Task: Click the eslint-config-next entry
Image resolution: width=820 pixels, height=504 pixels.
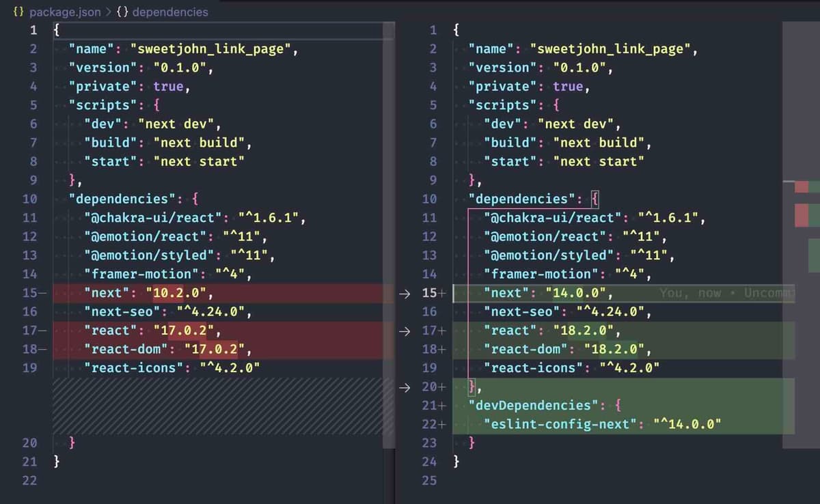Action: [563, 424]
